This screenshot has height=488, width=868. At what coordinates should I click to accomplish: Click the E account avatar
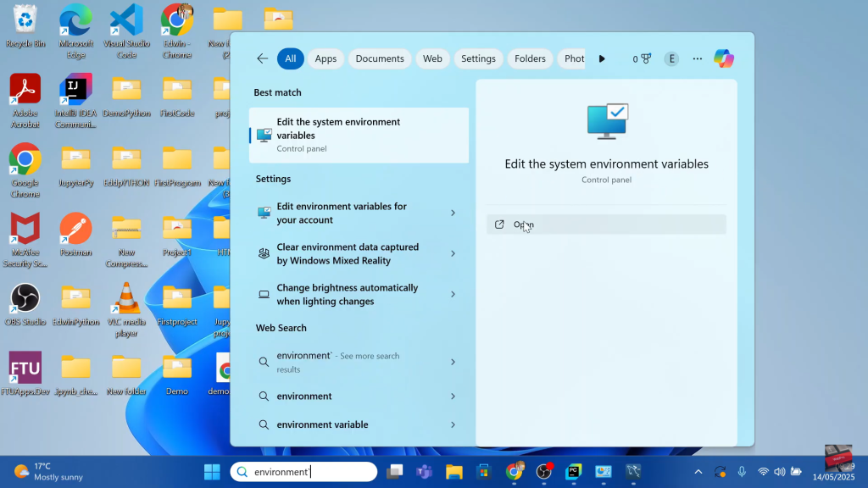pos(671,58)
